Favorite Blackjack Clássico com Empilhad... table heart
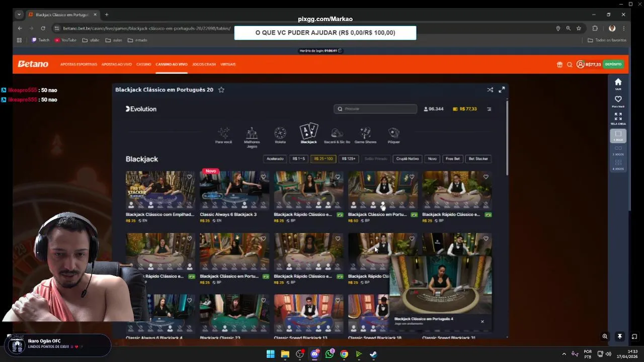Image resolution: width=644 pixels, height=362 pixels. [x=189, y=177]
